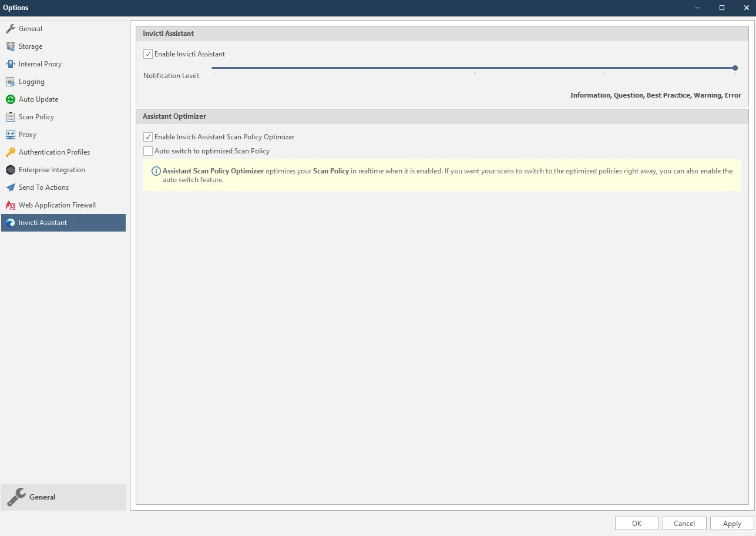Click the Notification Level label

click(x=172, y=76)
